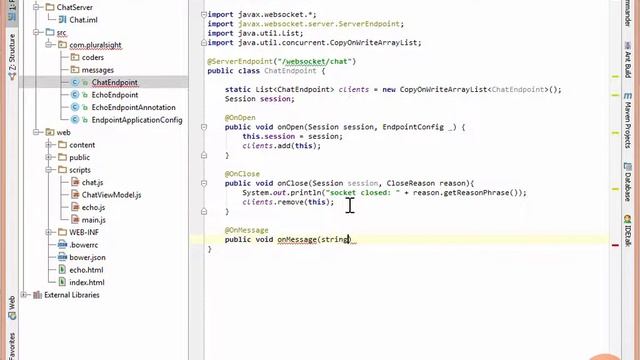Click the External Libraries icon
This screenshot has width=640, height=360.
[x=38, y=295]
